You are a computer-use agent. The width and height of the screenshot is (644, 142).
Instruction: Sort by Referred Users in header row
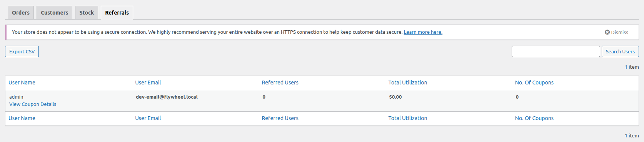[x=280, y=83]
